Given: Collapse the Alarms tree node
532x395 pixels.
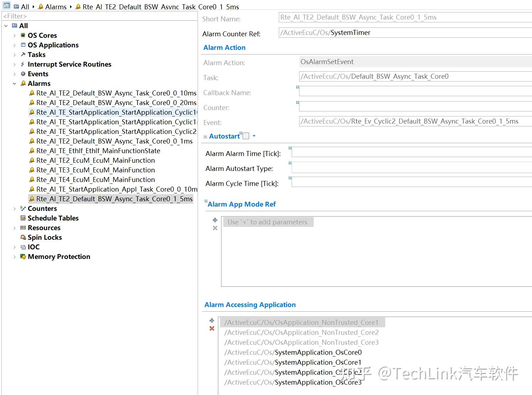Looking at the screenshot, I should [15, 83].
